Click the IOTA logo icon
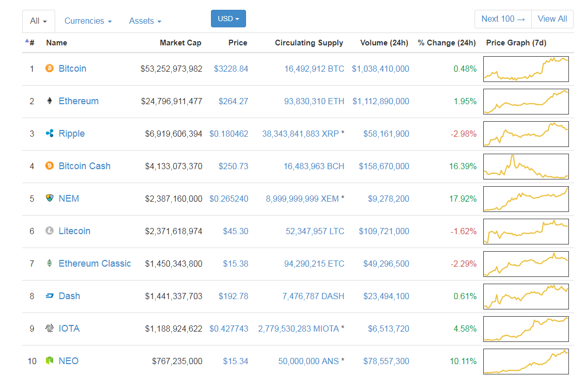Viewport: 588px width, 377px height. pos(50,329)
